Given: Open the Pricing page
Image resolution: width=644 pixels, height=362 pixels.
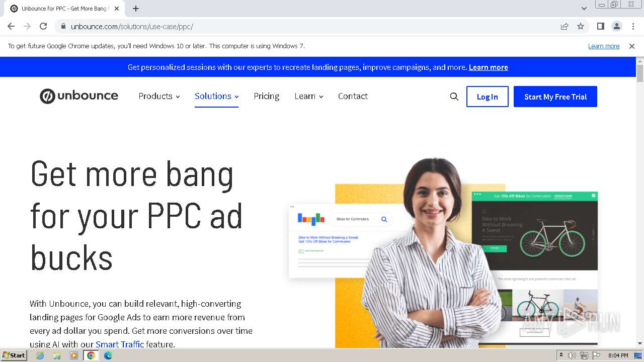Looking at the screenshot, I should (x=266, y=96).
